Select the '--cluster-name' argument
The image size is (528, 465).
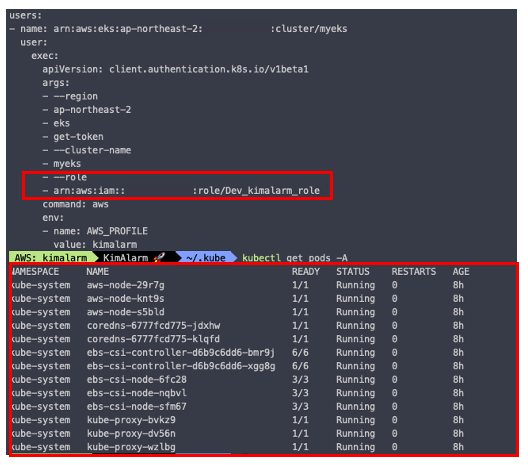87,150
